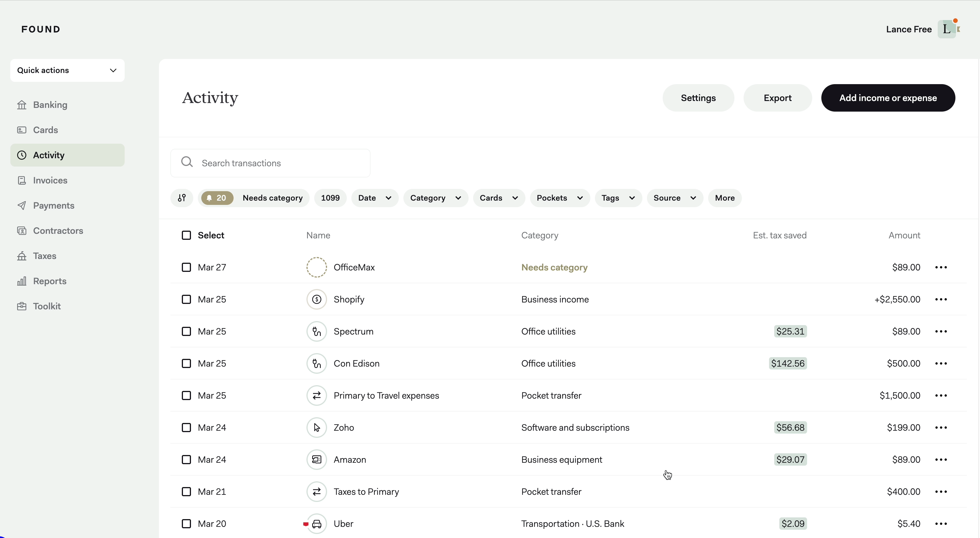Image resolution: width=980 pixels, height=538 pixels.
Task: Click the Uber car transportation icon
Action: click(316, 524)
